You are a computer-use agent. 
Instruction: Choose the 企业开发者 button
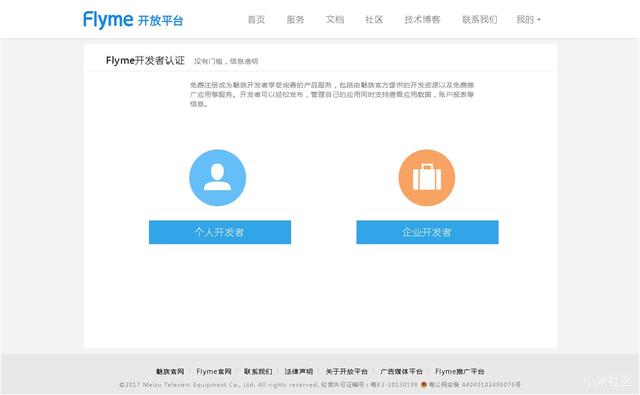427,232
